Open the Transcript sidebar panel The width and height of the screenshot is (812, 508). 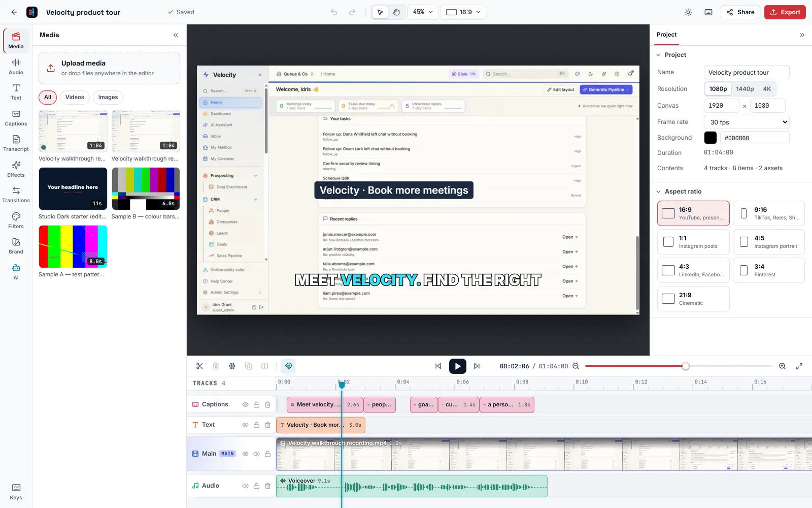[16, 143]
